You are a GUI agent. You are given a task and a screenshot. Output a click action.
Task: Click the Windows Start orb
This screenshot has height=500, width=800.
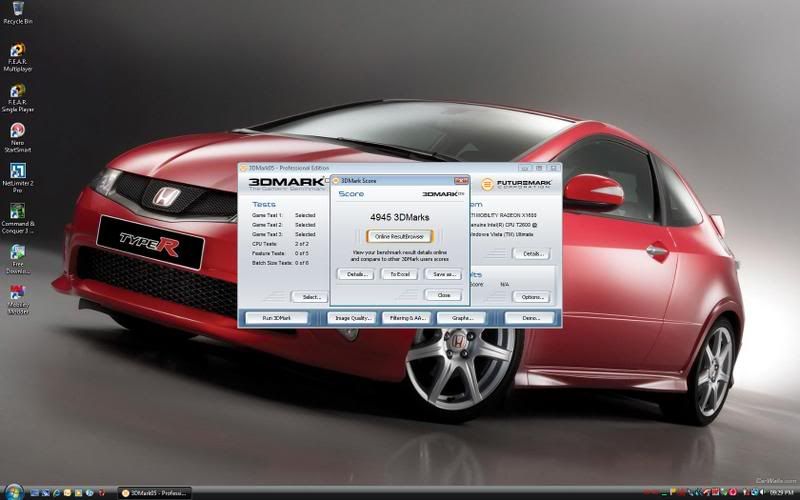coord(14,492)
